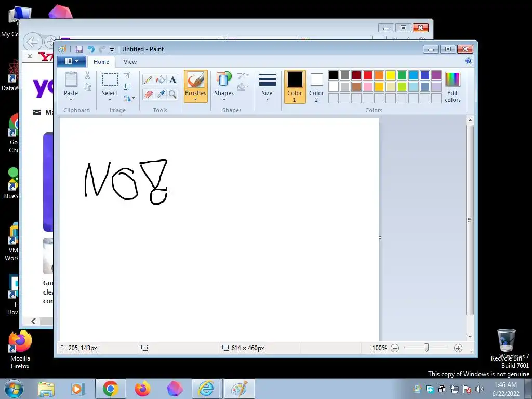Click the Recycle Bin desktop icon

coord(507,345)
